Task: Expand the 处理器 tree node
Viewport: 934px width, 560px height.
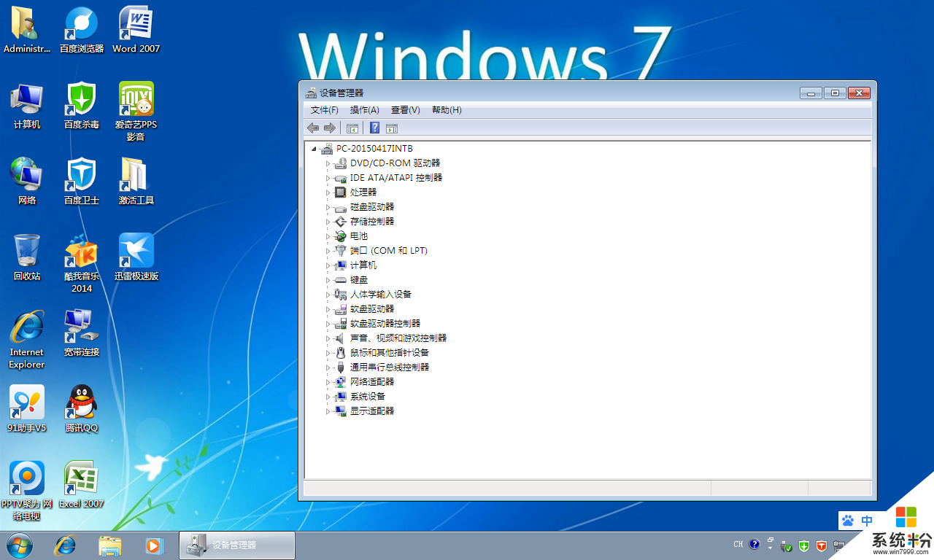Action: tap(328, 192)
